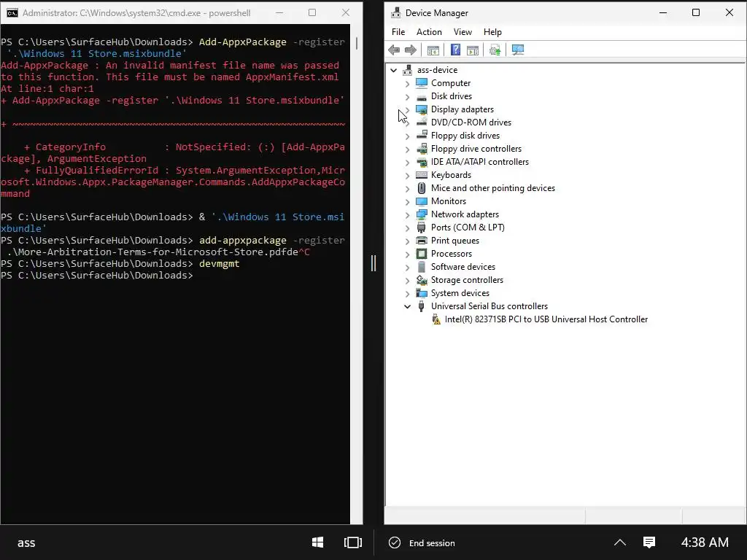Select the Keyboards category icon

pos(422,175)
